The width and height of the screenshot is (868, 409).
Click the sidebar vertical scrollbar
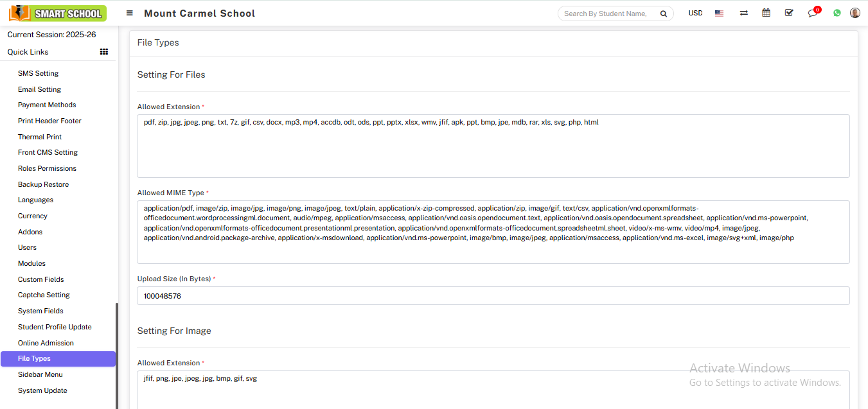coord(117,353)
